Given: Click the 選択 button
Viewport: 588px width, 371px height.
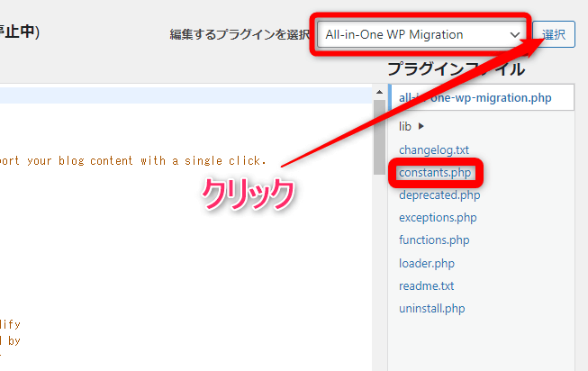Looking at the screenshot, I should click(554, 34).
